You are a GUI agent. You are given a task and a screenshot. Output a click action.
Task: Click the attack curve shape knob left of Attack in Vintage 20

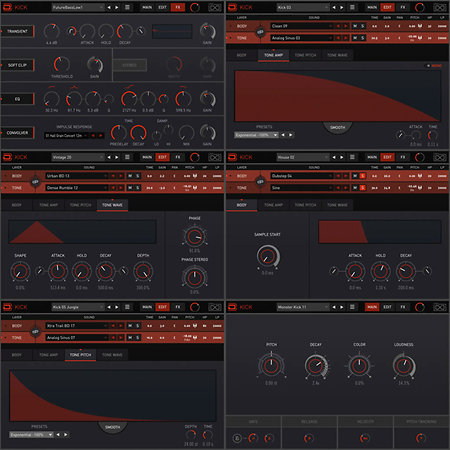[40, 271]
